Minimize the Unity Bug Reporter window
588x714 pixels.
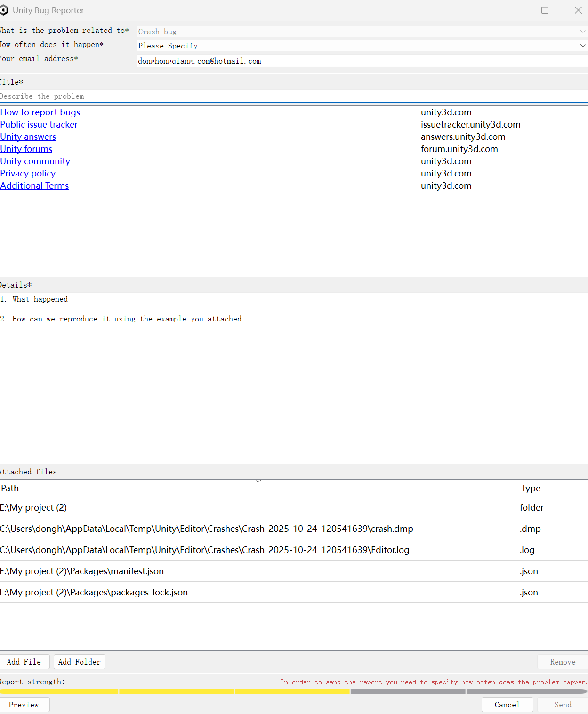click(x=512, y=10)
